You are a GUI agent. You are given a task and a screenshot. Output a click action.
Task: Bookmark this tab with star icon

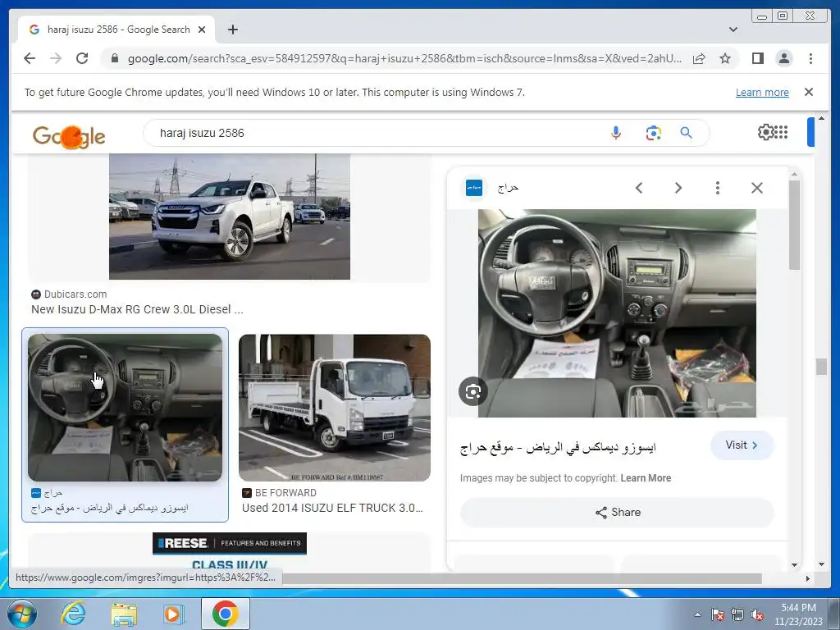point(725,58)
